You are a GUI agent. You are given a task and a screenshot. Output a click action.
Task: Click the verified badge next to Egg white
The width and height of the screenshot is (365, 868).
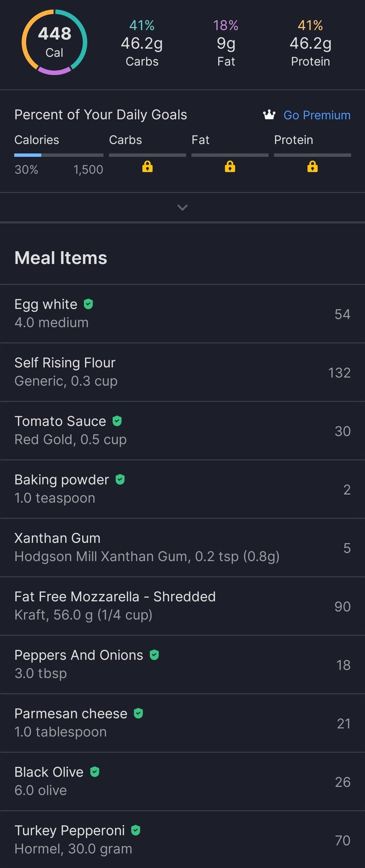click(88, 304)
